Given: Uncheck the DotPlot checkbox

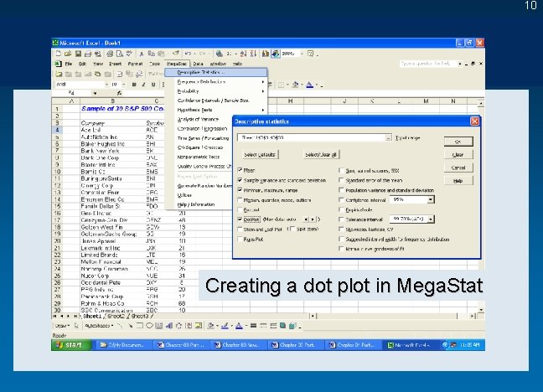Looking at the screenshot, I should 240,219.
